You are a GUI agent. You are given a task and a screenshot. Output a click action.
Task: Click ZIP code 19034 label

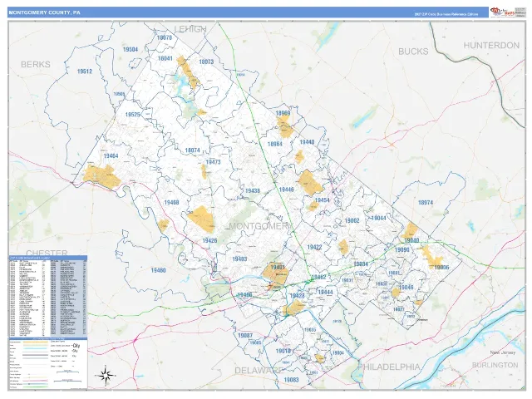361,264
